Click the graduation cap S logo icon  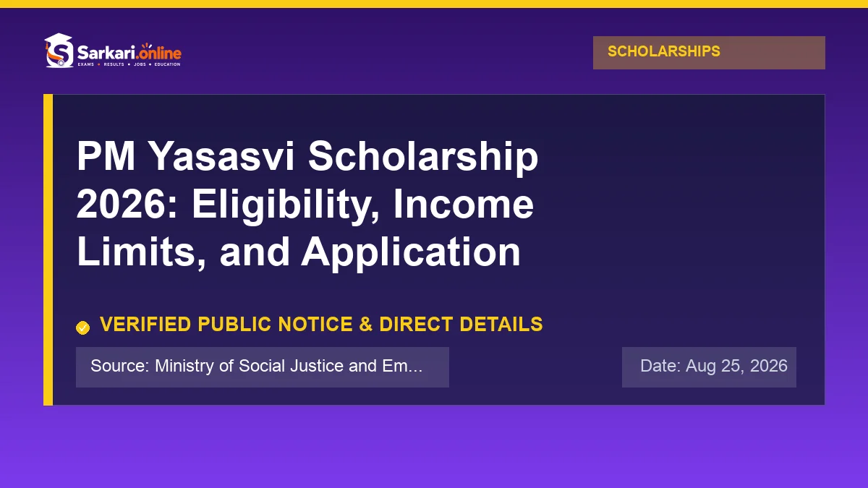pos(59,51)
